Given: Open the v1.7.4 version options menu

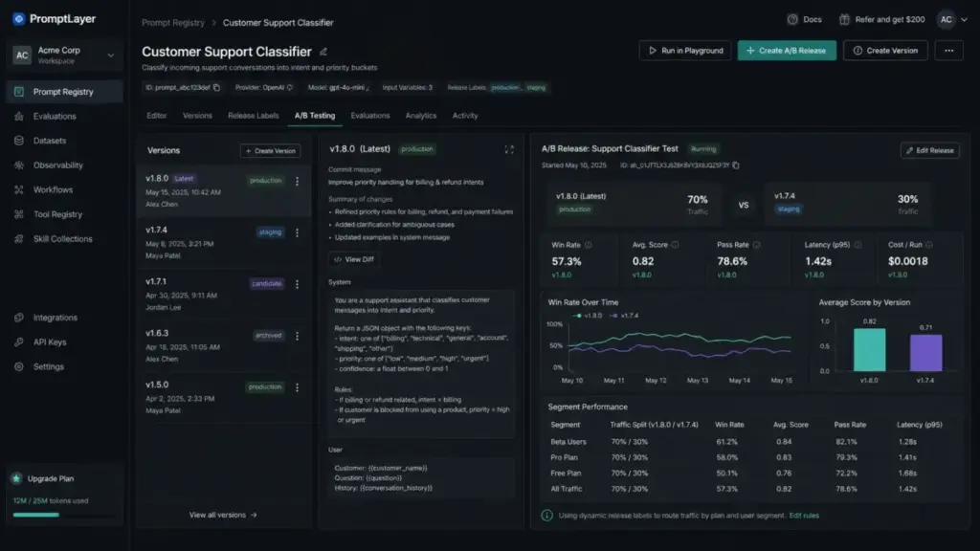Looking at the screenshot, I should [x=297, y=232].
